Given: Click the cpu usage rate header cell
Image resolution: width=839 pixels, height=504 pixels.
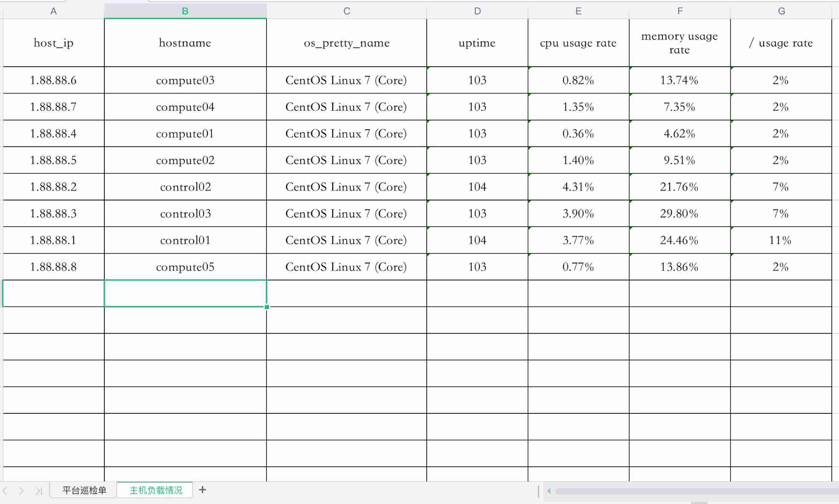Looking at the screenshot, I should [x=578, y=43].
